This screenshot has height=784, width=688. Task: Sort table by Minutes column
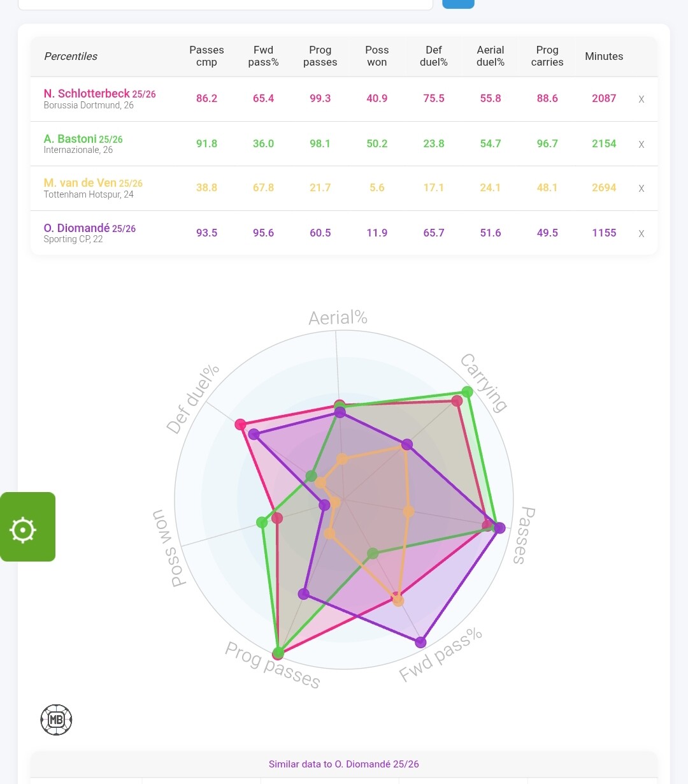click(x=604, y=56)
